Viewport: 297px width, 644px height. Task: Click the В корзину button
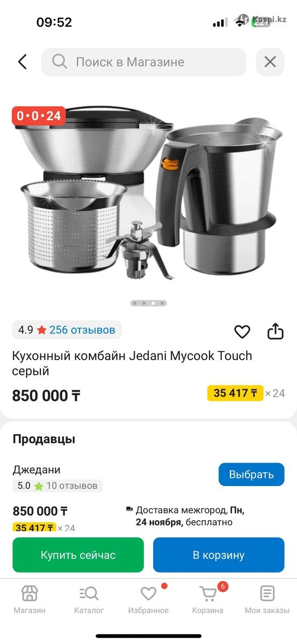click(219, 555)
